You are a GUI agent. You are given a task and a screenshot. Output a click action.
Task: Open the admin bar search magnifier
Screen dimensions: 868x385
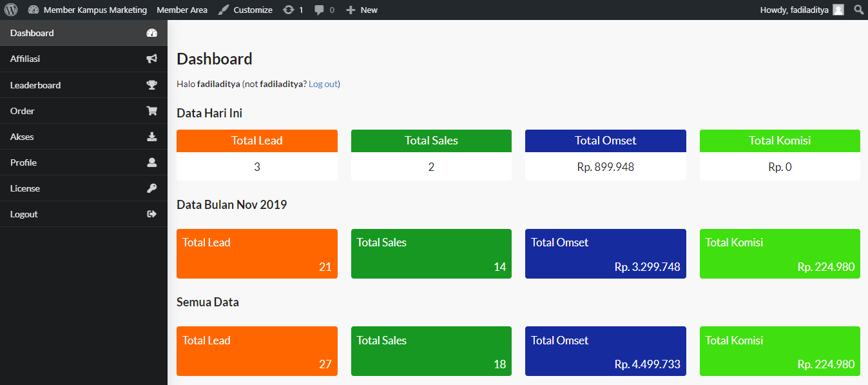[858, 10]
